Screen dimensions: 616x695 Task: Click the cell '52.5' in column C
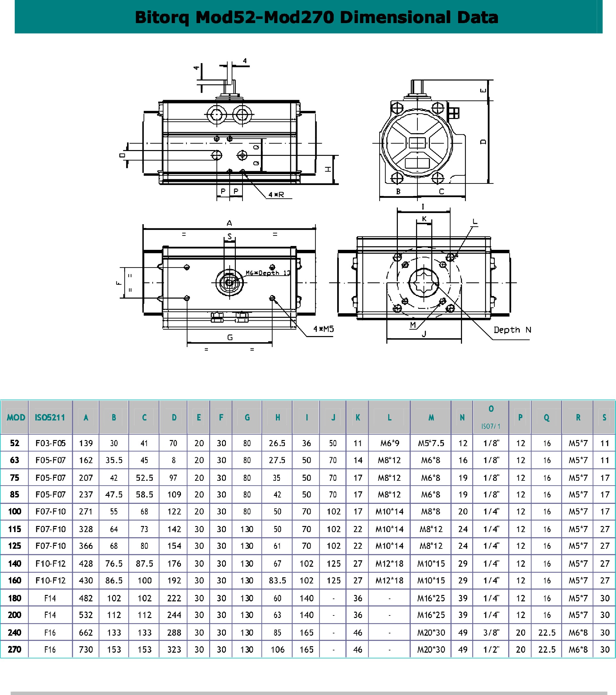pos(145,478)
